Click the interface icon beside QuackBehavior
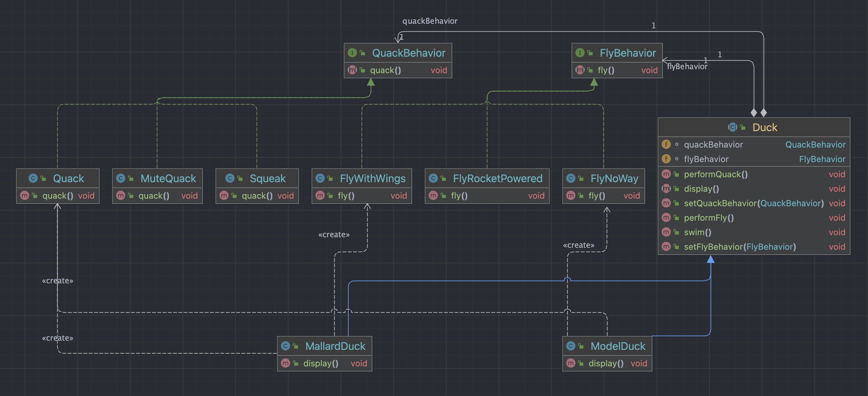Screen dimensions: 868x396 (x=352, y=53)
